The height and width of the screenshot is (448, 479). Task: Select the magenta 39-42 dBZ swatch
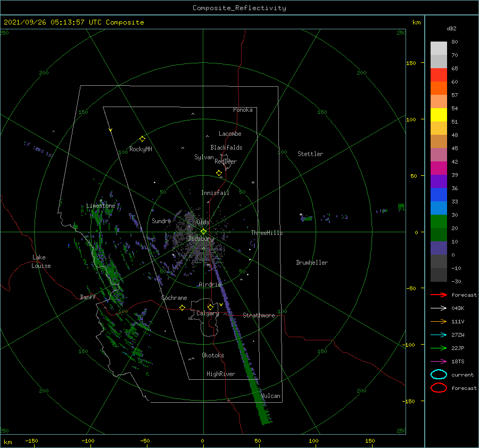click(439, 168)
